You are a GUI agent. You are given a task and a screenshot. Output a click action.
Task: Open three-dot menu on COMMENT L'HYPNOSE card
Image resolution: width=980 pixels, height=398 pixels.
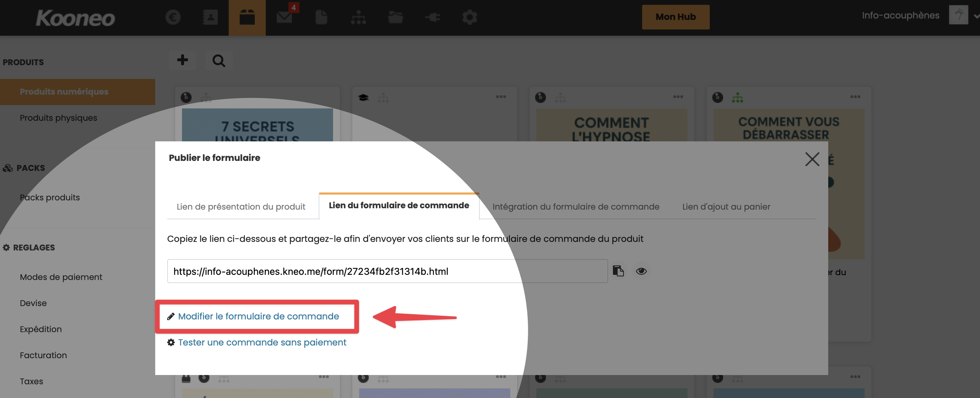pyautogui.click(x=678, y=97)
